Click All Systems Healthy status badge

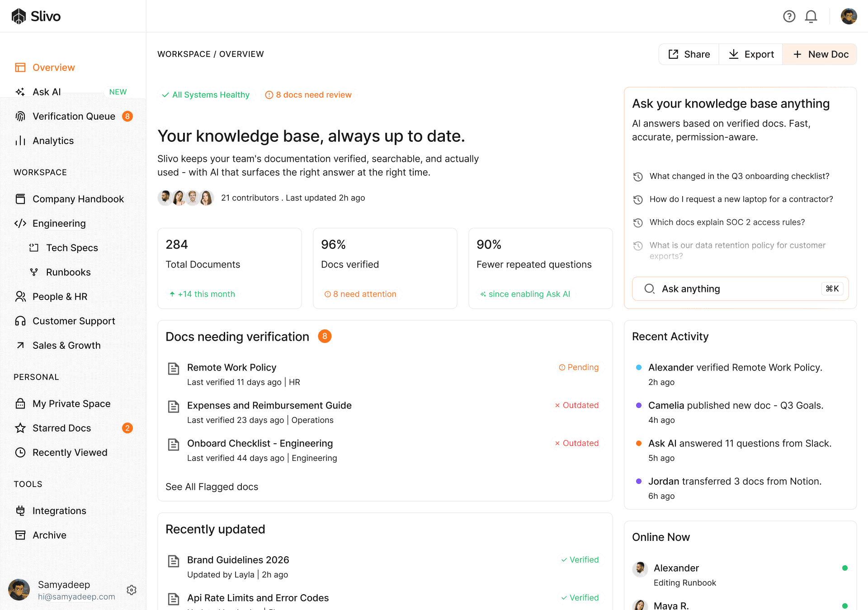point(206,95)
